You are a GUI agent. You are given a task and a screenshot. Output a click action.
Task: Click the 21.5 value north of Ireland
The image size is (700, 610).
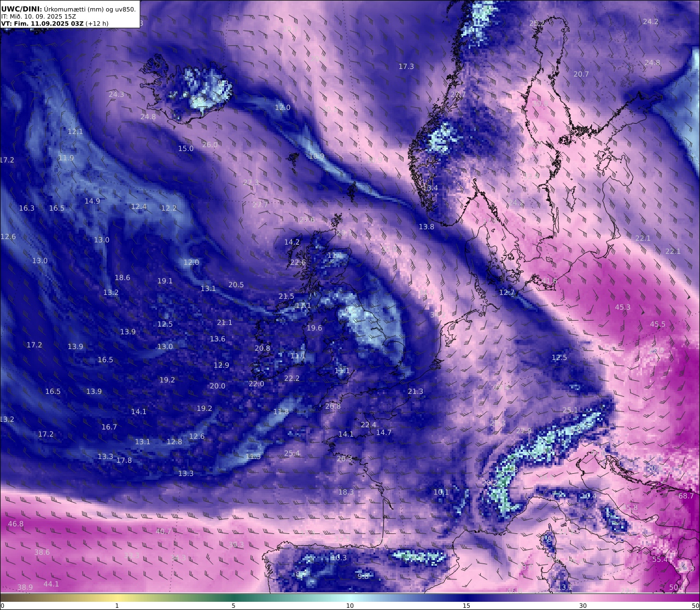click(287, 297)
